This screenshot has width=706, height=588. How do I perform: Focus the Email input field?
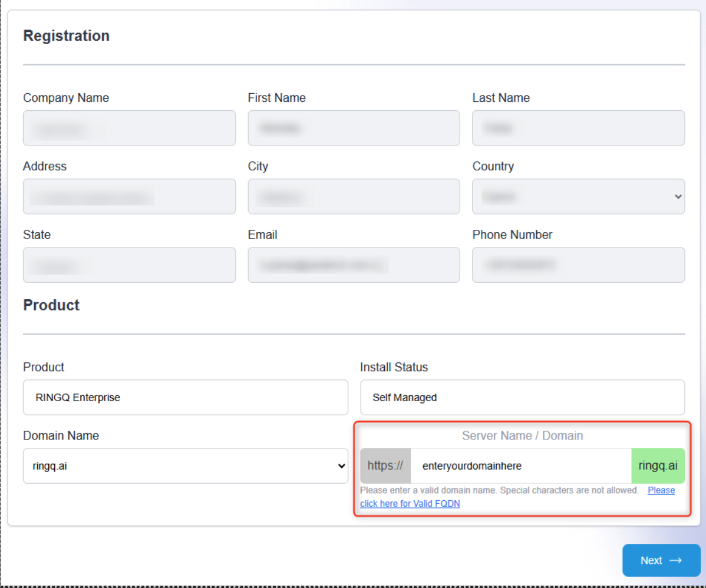pos(354,265)
